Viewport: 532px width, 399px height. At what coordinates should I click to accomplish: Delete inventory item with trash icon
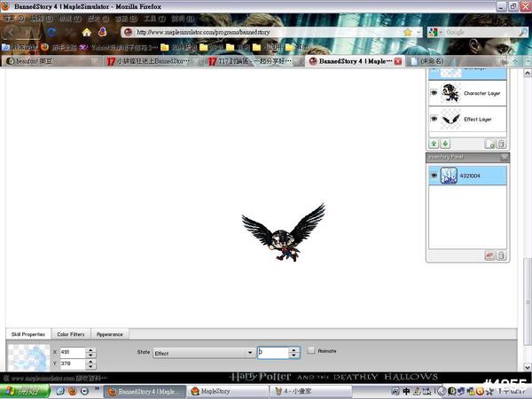[x=501, y=255]
